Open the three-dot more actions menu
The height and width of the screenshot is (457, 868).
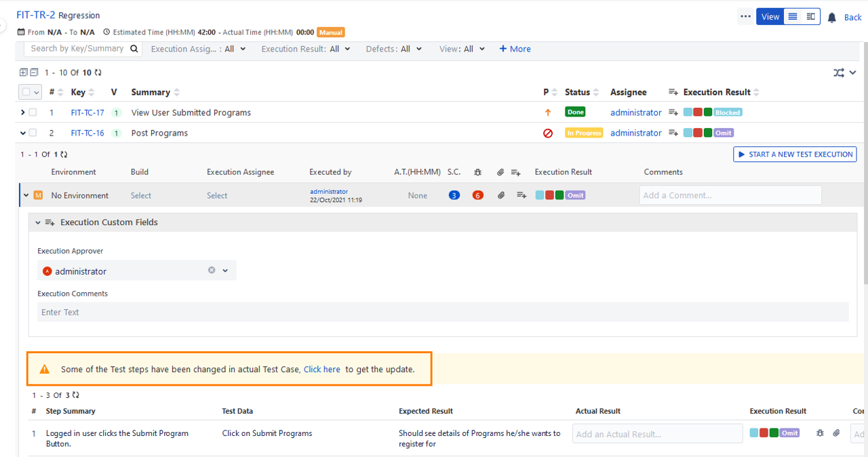click(745, 17)
